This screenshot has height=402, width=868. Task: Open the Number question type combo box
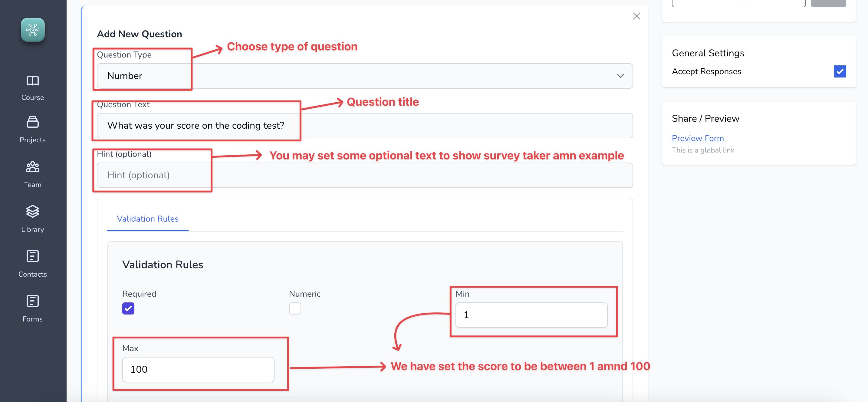(365, 76)
